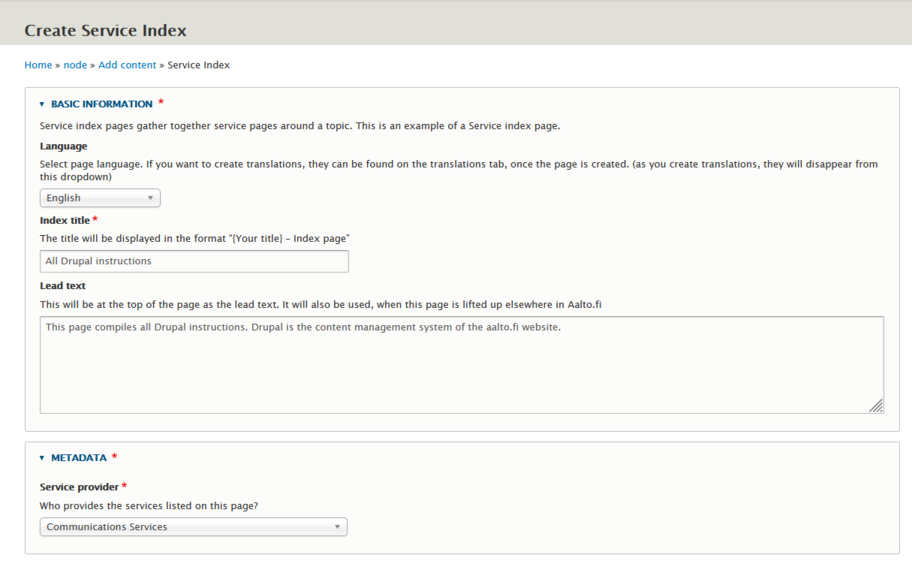Click the Language field label
Viewport: 912px width, 564px height.
(x=63, y=146)
